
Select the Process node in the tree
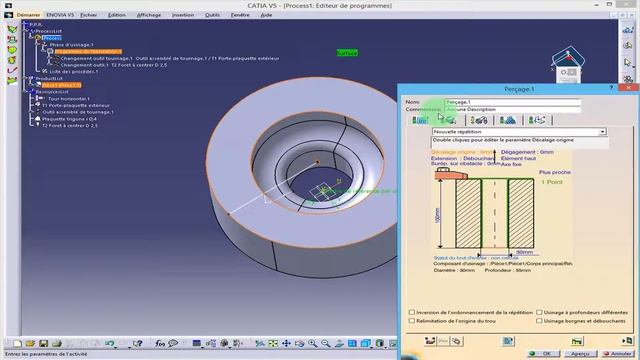click(x=52, y=38)
